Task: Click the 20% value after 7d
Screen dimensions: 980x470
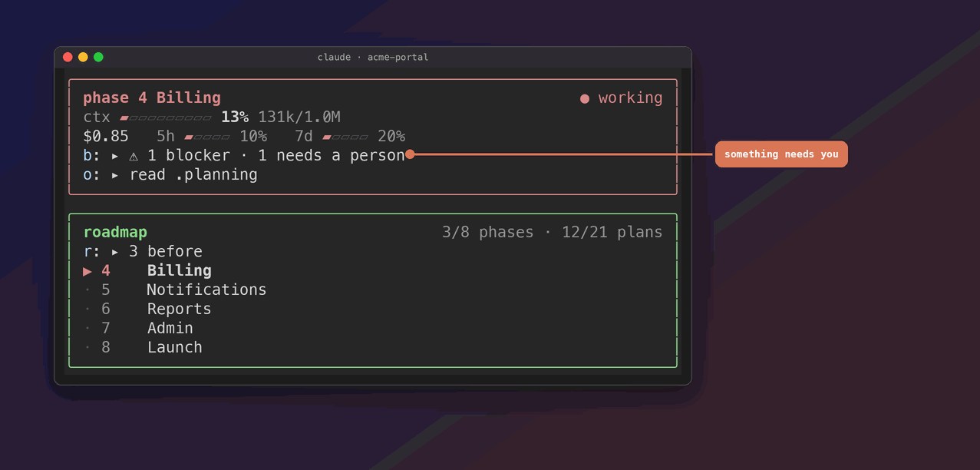Action: [391, 136]
